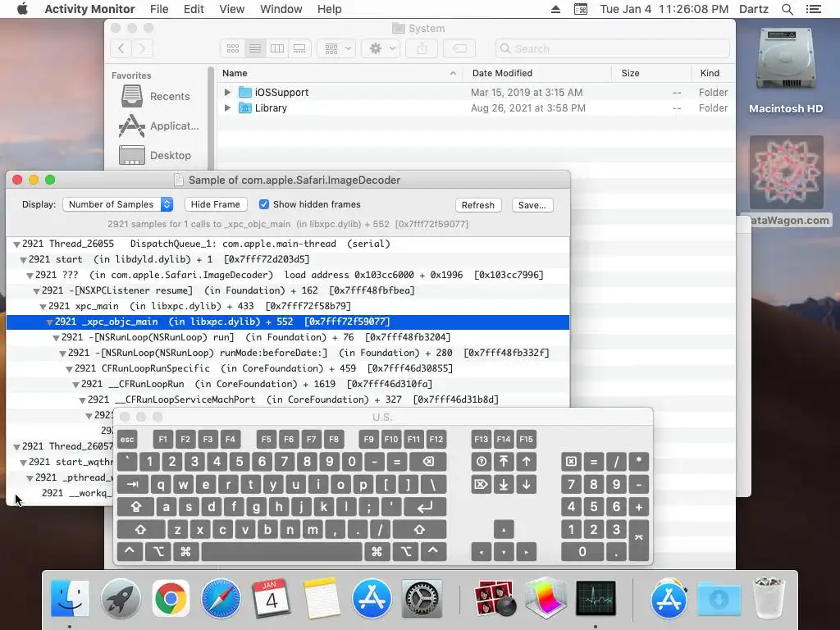Open the Window menu

pos(281,9)
